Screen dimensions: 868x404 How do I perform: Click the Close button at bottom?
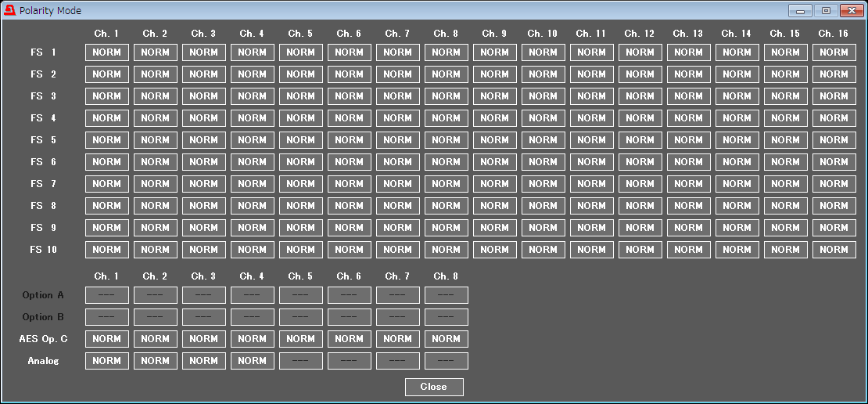click(434, 387)
